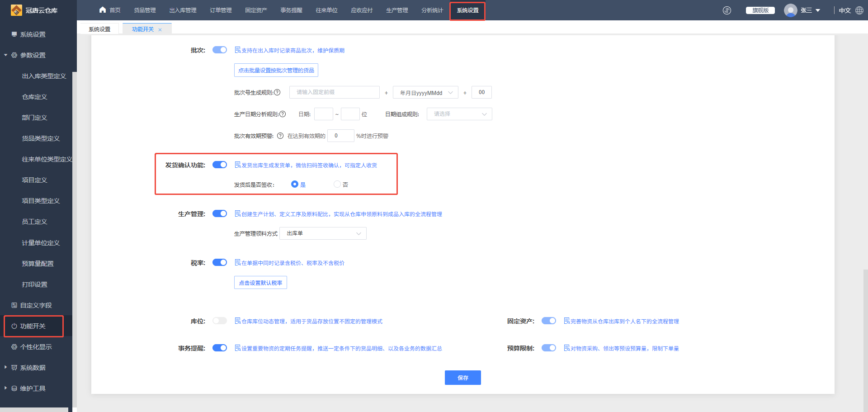The width and height of the screenshot is (868, 412).
Task: Click the document icon before 在单据中同时记录含税价
Action: pos(237,263)
